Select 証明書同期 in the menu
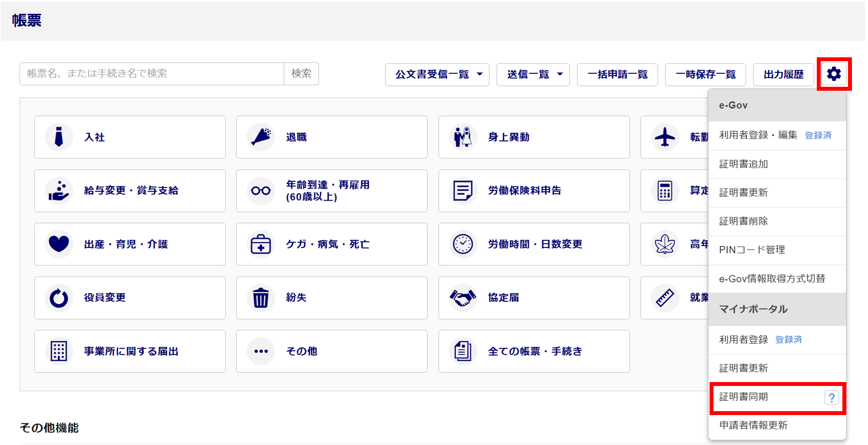This screenshot has height=445, width=868. point(777,397)
